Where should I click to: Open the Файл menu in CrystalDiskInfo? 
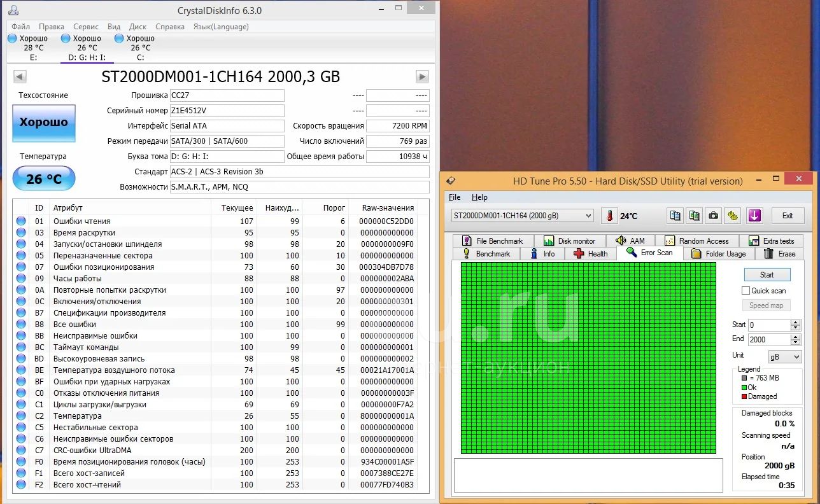coord(20,27)
